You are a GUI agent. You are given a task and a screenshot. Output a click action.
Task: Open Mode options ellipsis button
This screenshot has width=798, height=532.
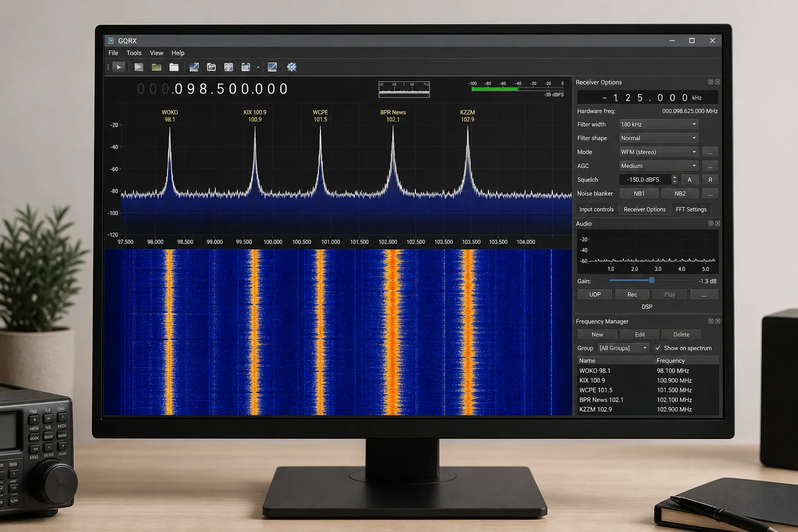tap(710, 152)
